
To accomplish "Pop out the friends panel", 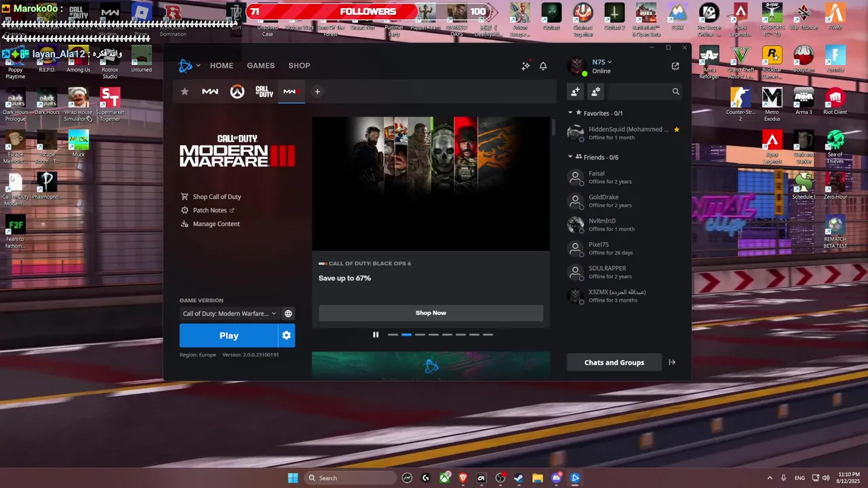I will click(675, 66).
